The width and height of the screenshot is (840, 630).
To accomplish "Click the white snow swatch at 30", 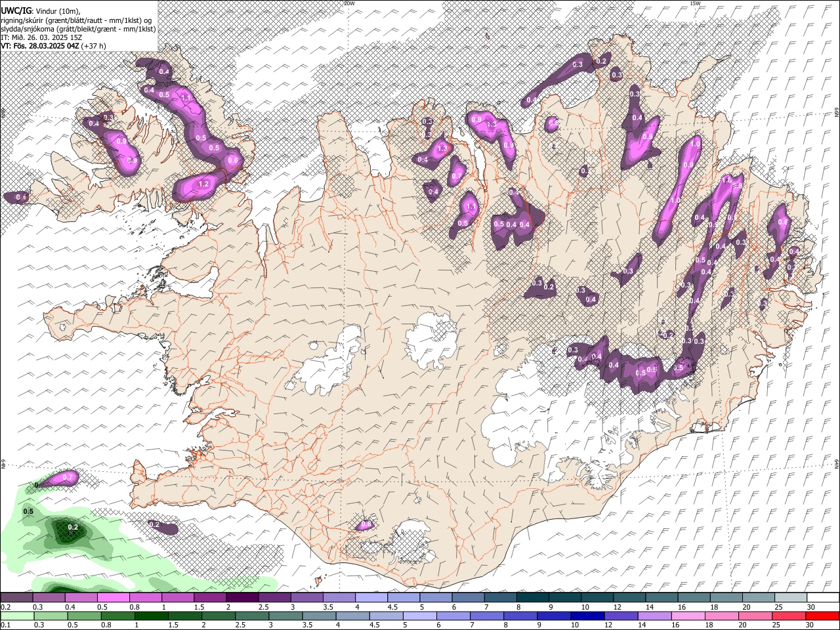I will 822,597.
